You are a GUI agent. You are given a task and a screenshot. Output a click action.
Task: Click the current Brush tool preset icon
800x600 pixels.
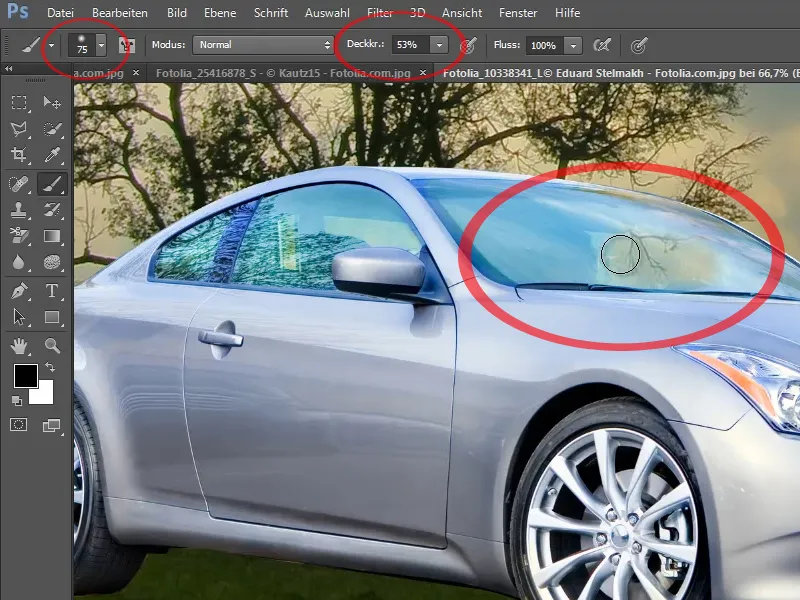click(30, 45)
